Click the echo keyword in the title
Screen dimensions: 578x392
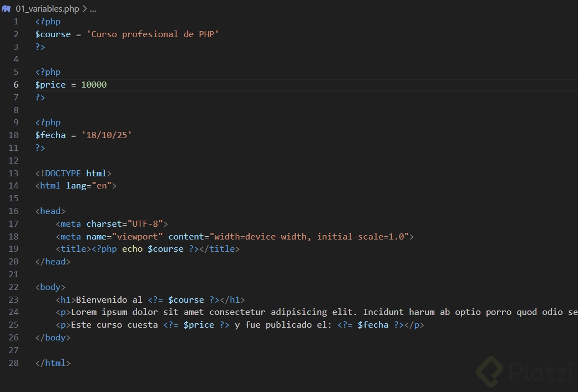[132, 249]
